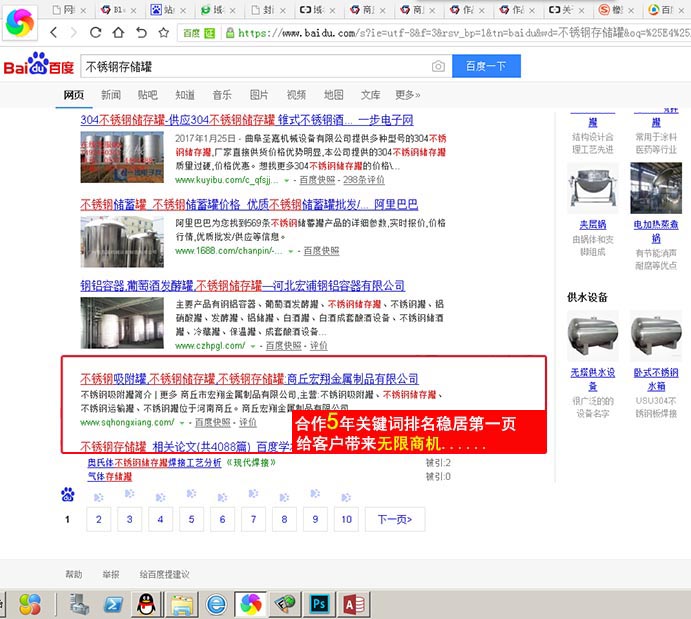691x619 pixels.
Task: Expand arrow next to www.czhpgl.com URL
Action: pyautogui.click(x=253, y=347)
